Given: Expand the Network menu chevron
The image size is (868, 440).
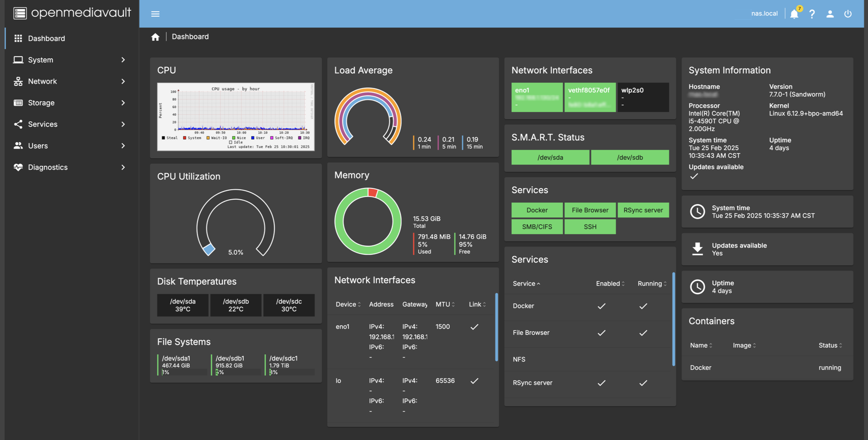Looking at the screenshot, I should click(x=123, y=81).
